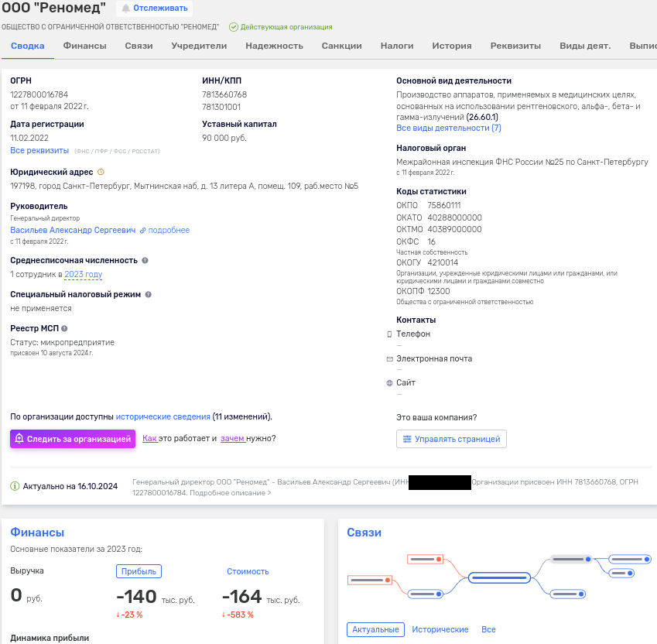
Task: Click the Статус: микропредприятие text
Action: 63,342
